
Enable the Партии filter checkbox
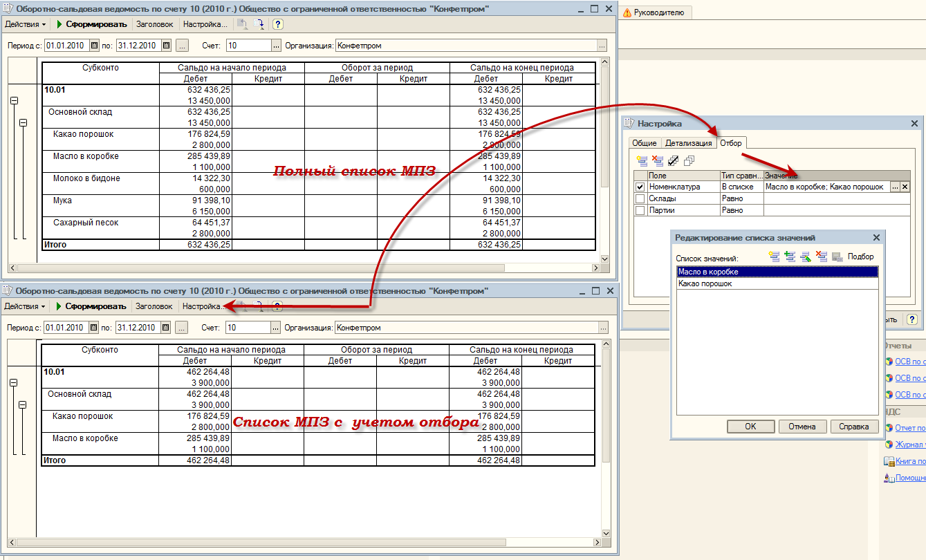pyautogui.click(x=640, y=210)
